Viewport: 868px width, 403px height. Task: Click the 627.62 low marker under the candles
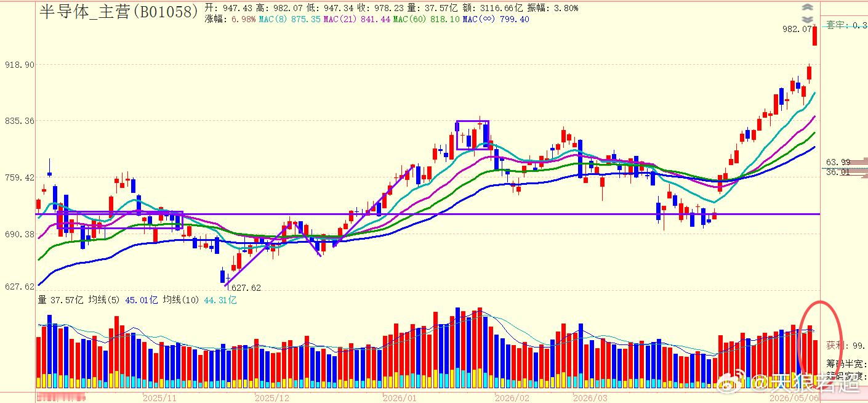pos(245,288)
